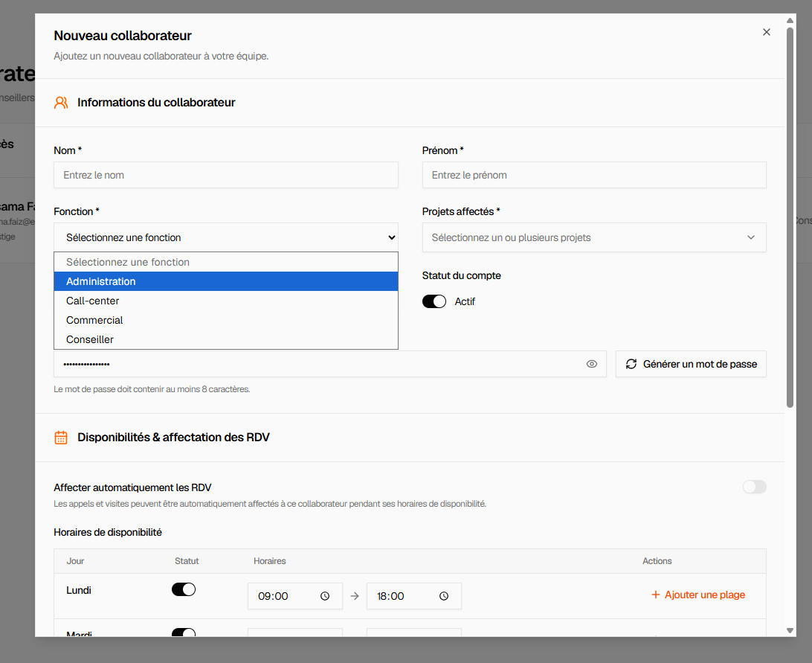The width and height of the screenshot is (812, 663).
Task: Click the Actions column header
Action: pos(657,561)
